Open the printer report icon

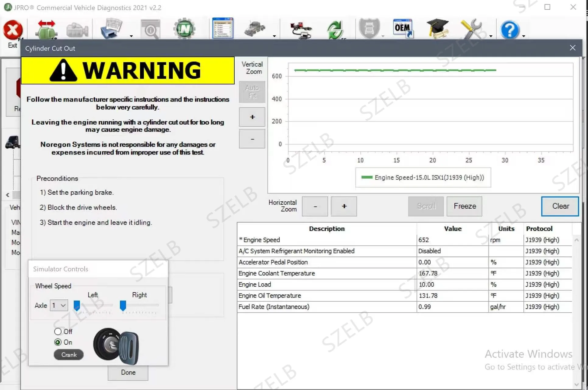pyautogui.click(x=112, y=29)
